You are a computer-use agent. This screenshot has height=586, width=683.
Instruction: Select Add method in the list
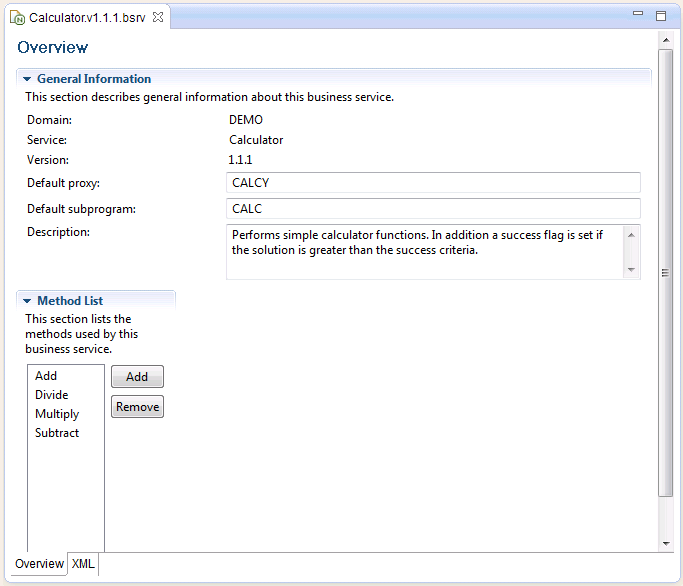tap(46, 376)
